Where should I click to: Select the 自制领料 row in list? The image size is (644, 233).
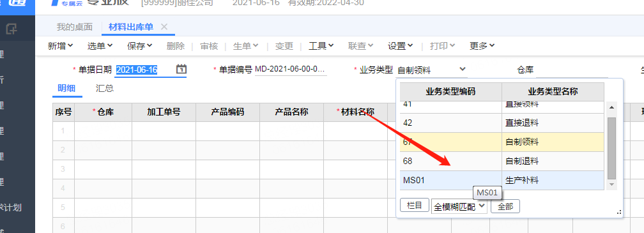(502, 142)
